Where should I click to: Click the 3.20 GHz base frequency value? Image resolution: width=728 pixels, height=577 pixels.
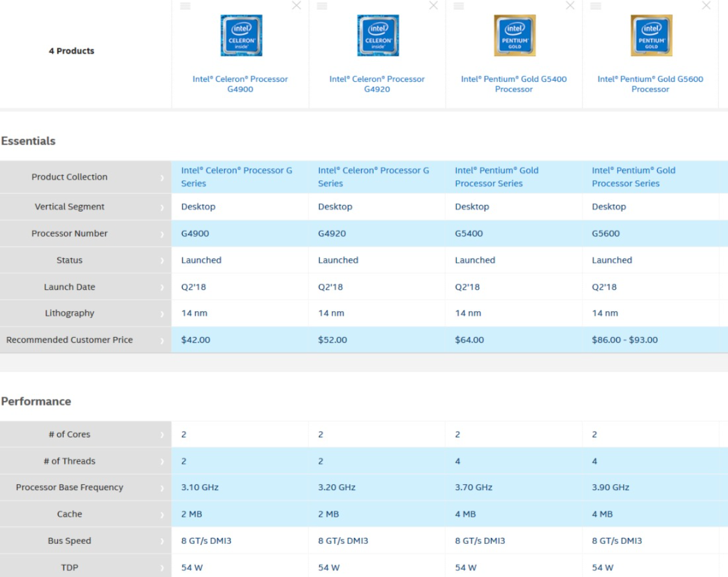pos(337,487)
